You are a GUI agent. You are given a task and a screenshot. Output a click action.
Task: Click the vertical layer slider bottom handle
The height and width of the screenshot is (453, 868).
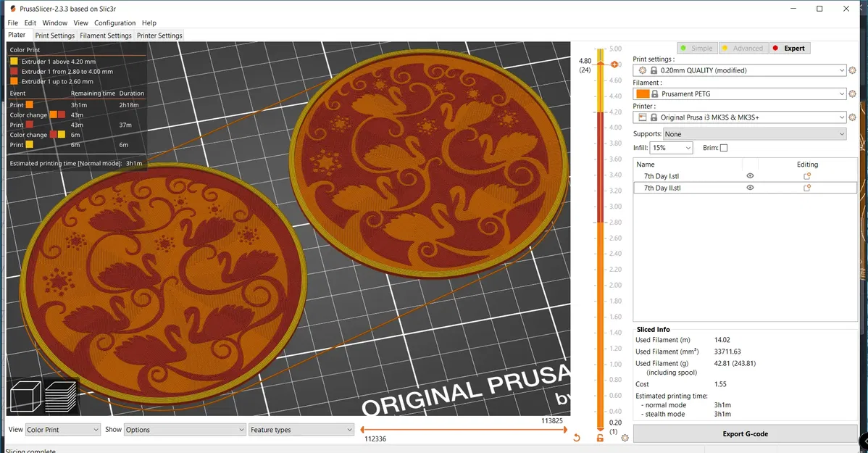[x=600, y=428]
